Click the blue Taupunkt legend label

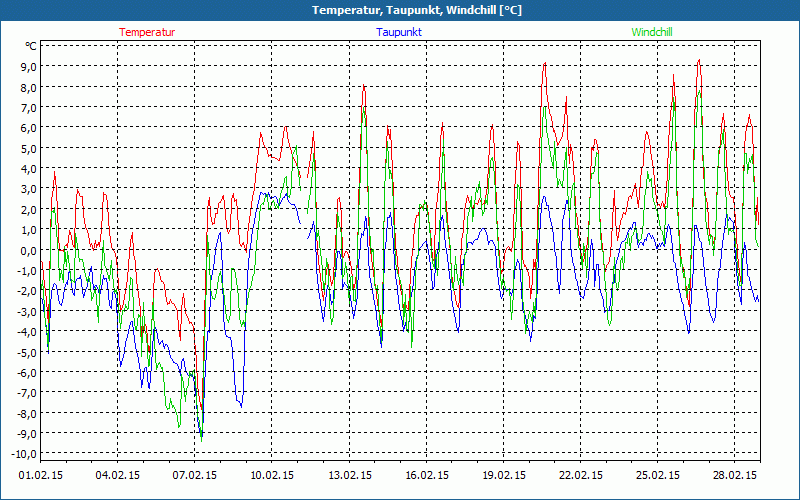point(399,32)
